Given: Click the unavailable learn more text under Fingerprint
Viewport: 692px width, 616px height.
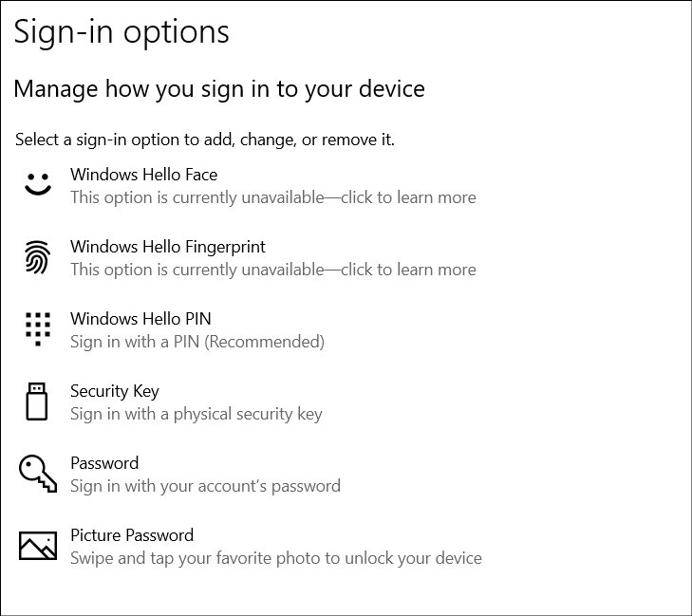Looking at the screenshot, I should click(x=273, y=270).
